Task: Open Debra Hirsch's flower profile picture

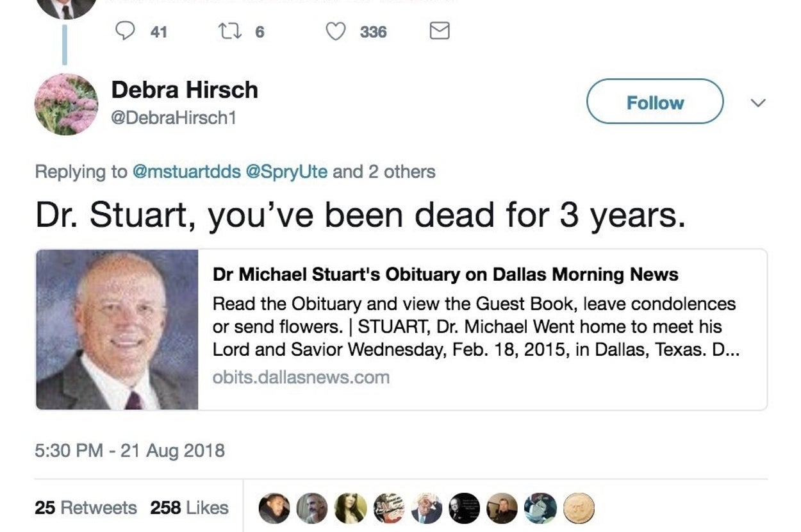Action: [66, 104]
